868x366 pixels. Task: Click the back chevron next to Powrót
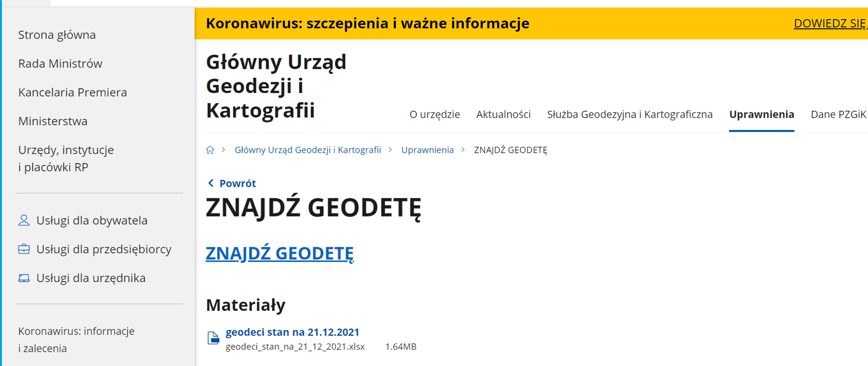click(x=211, y=183)
